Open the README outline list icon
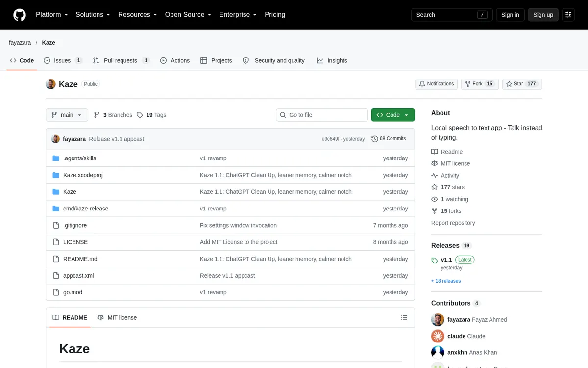588x368 pixels. pyautogui.click(x=404, y=318)
